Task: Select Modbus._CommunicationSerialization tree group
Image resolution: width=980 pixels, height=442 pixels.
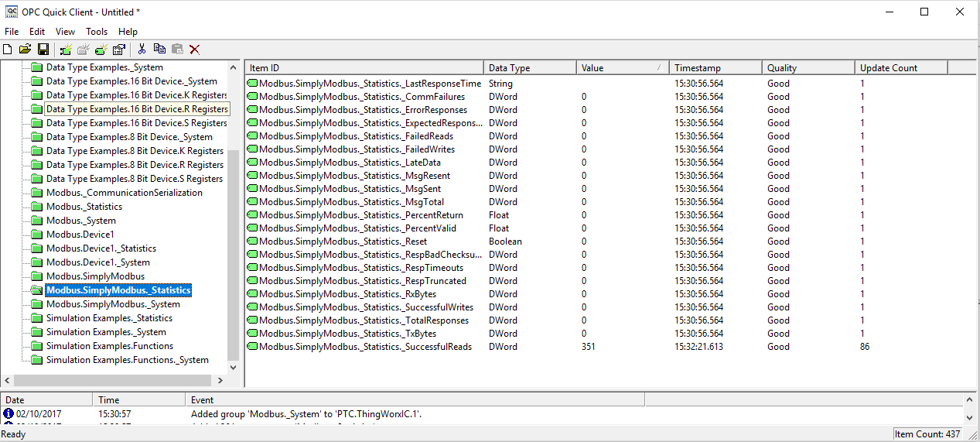Action: tap(125, 193)
